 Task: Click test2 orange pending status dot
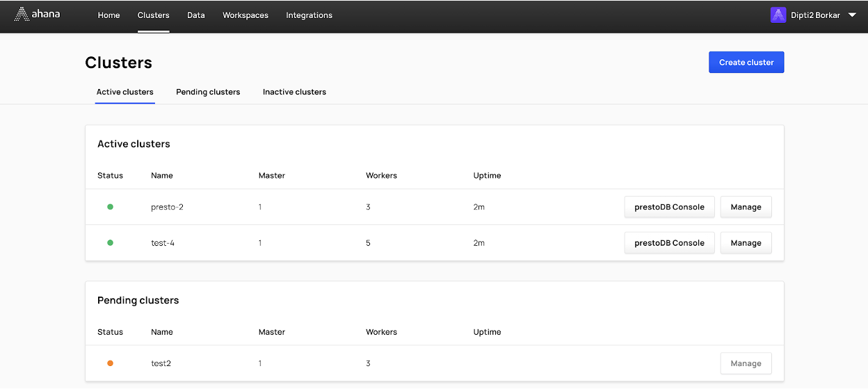[x=110, y=363]
